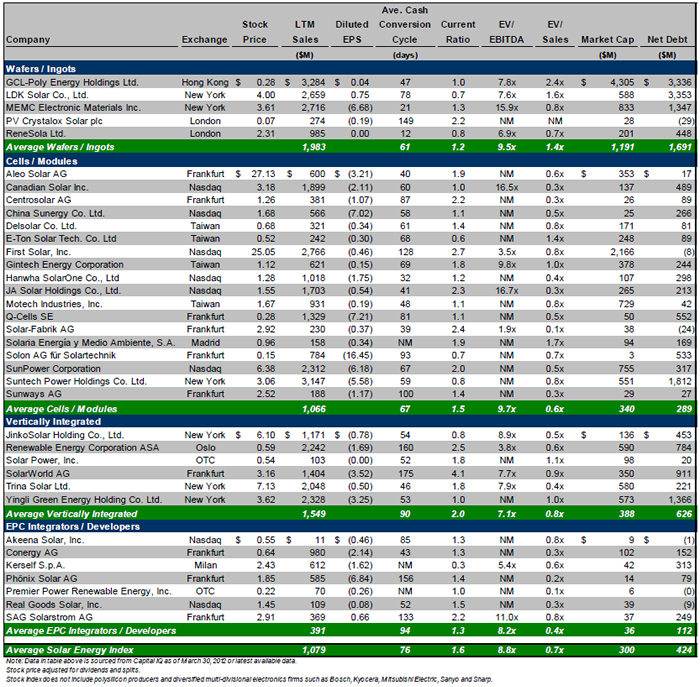
Task: Select 'Average Cells / Modules' summary label
Action: [61, 409]
